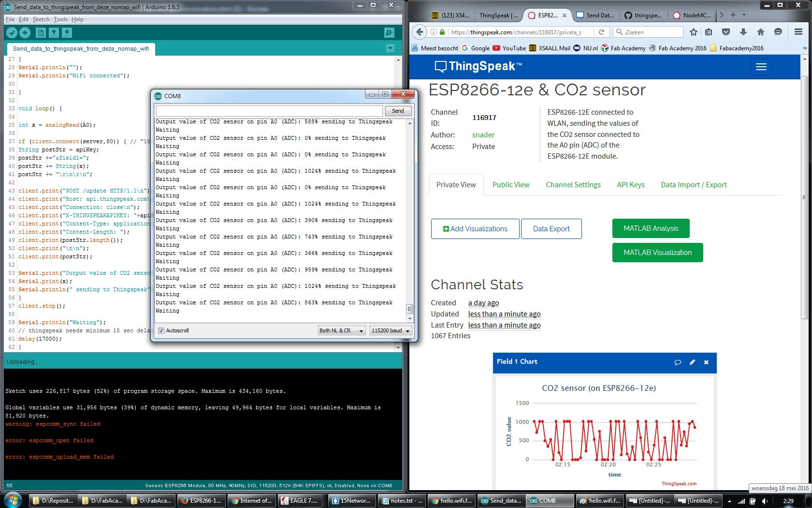This screenshot has width=812, height=508.
Task: Open the File menu in Arduino IDE
Action: (10, 19)
